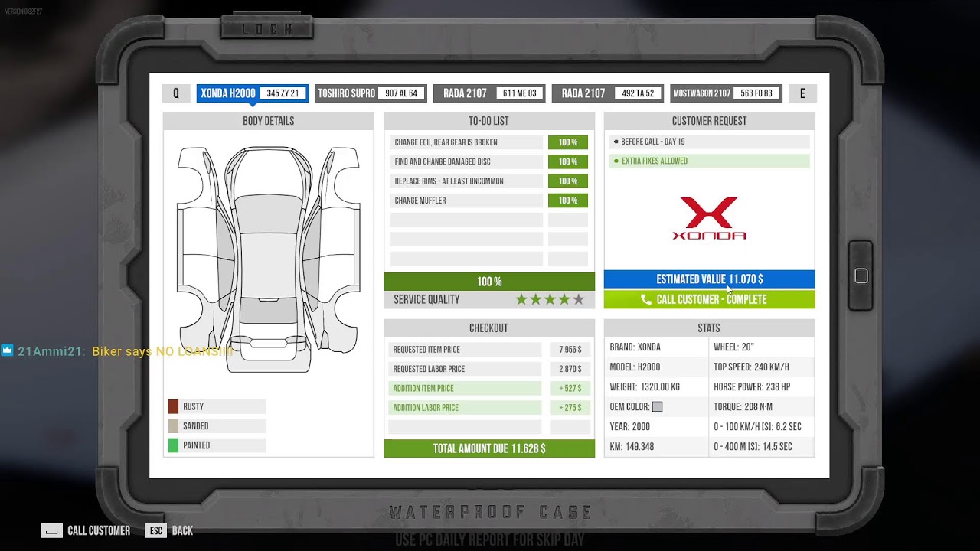
Task: Click Call Customer - Complete button
Action: click(x=709, y=299)
